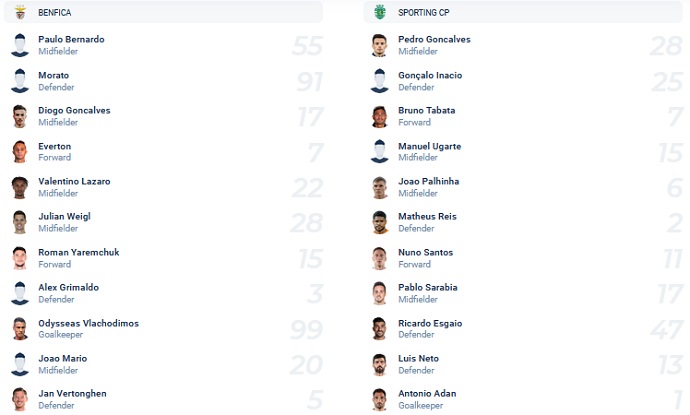Click Manuel Ugarte's placeholder avatar

tap(379, 152)
